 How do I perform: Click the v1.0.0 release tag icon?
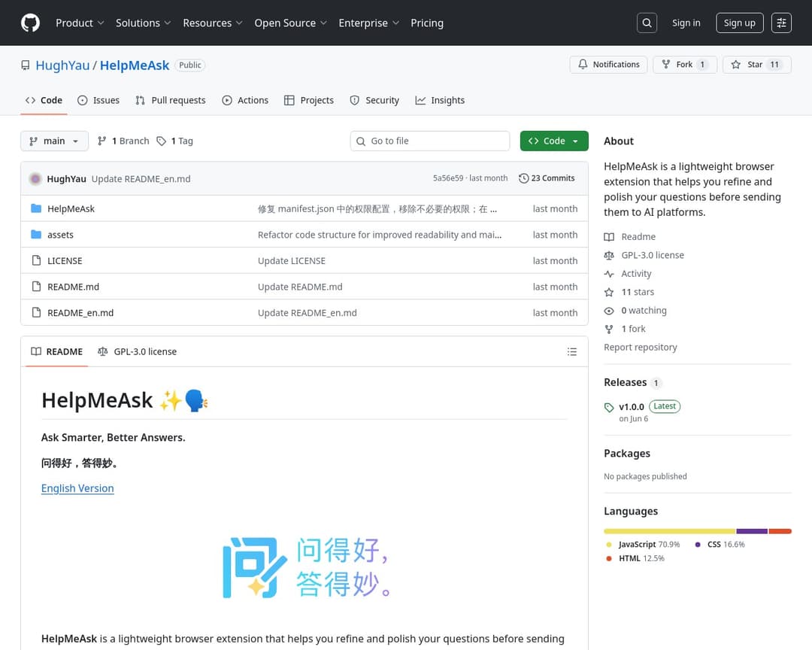tap(609, 408)
